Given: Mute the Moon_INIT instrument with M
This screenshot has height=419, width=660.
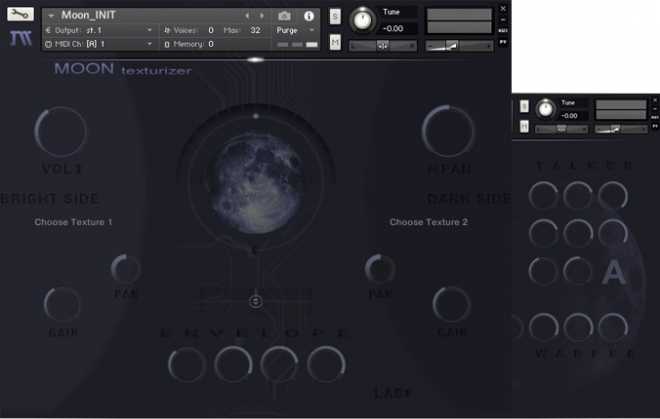Looking at the screenshot, I should tap(335, 42).
